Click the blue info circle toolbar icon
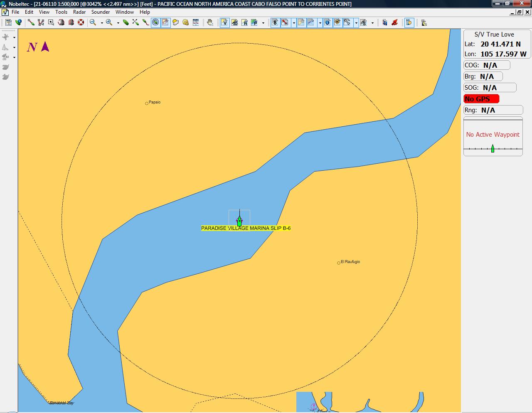The width and height of the screenshot is (532, 413). (x=328, y=22)
